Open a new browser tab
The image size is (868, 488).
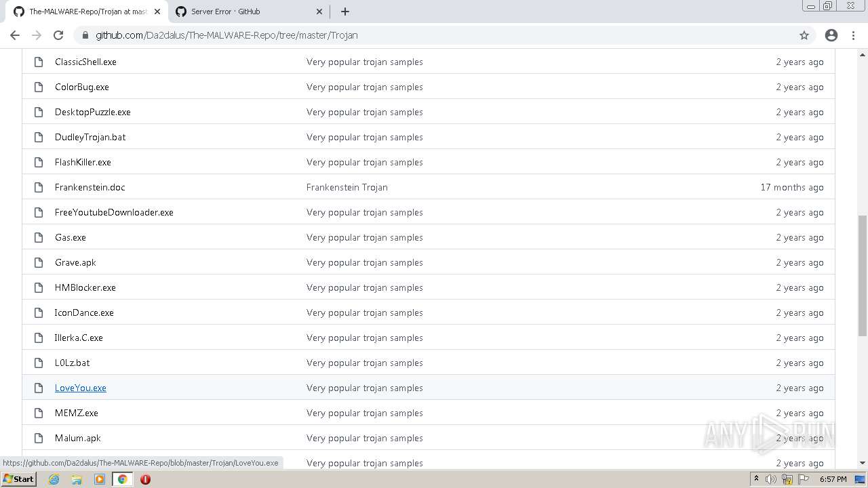tap(344, 12)
